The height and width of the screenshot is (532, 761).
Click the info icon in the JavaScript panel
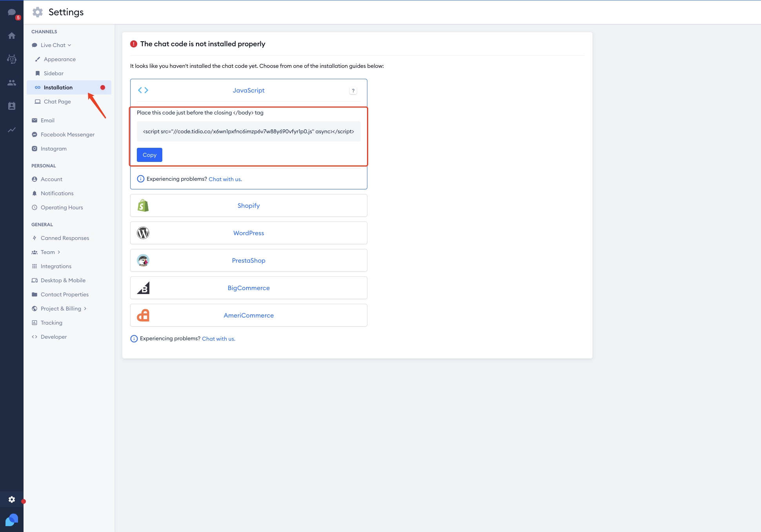pos(140,179)
